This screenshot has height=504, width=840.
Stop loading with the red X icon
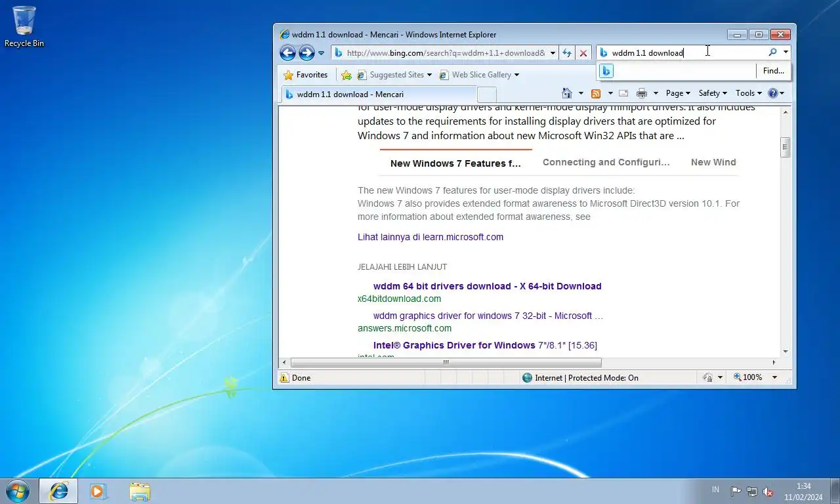coord(583,53)
